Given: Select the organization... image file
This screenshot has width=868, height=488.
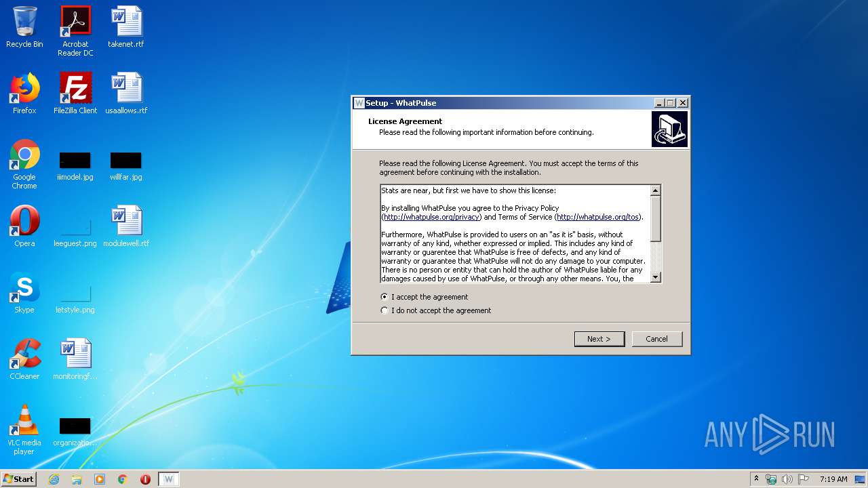Looking at the screenshot, I should pos(75,432).
